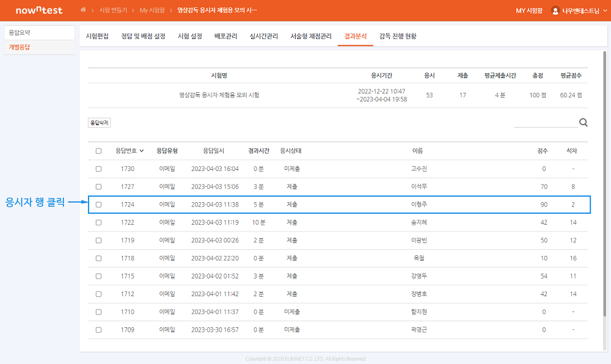Check the box for response 1724

tap(98, 205)
